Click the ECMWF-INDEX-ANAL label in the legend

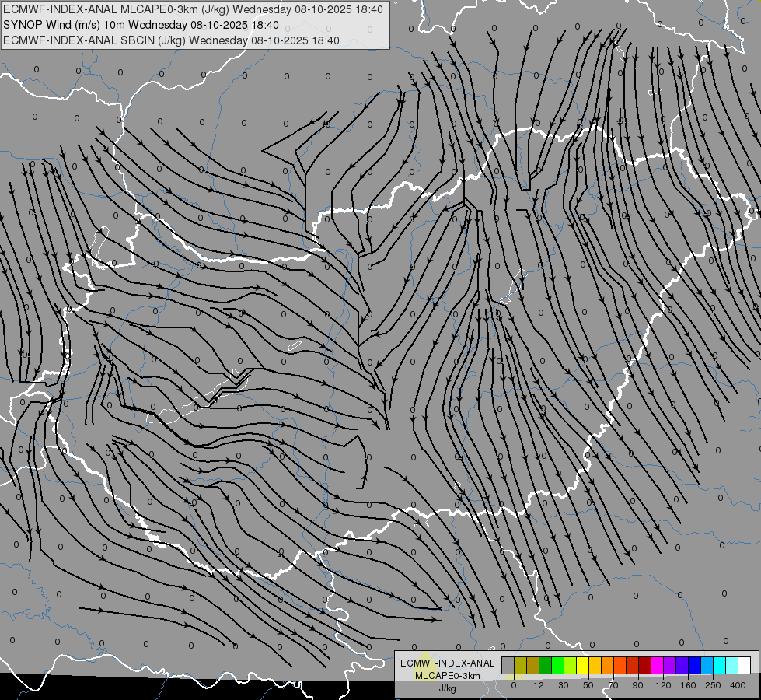coord(447,663)
